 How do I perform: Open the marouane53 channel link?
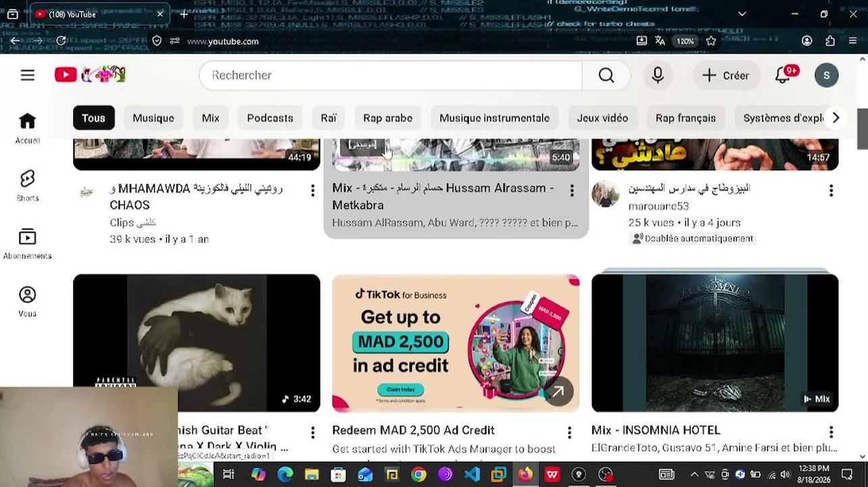click(658, 206)
